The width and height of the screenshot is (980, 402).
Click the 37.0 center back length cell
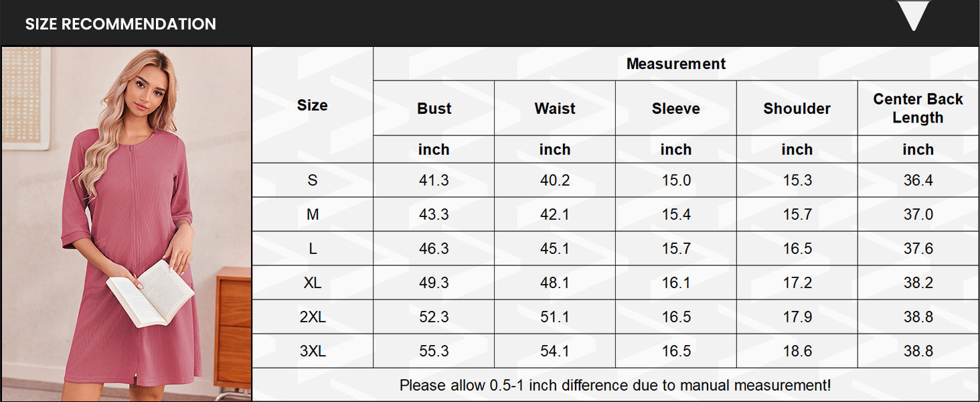[918, 214]
